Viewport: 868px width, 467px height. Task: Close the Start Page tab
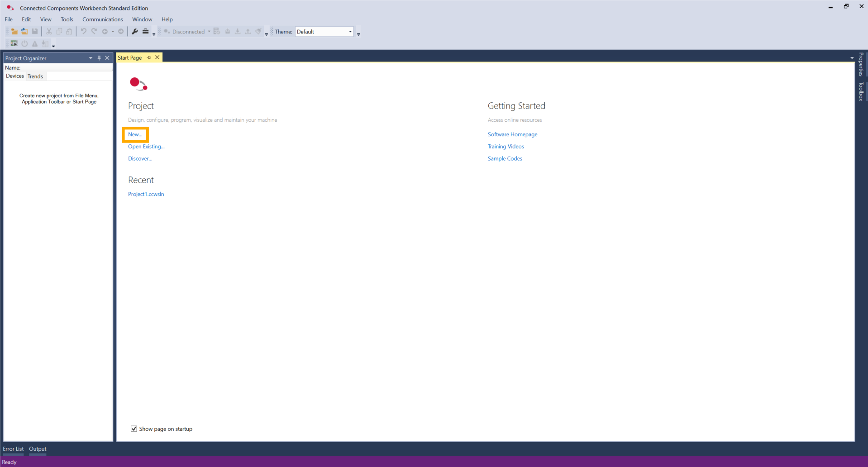(157, 57)
